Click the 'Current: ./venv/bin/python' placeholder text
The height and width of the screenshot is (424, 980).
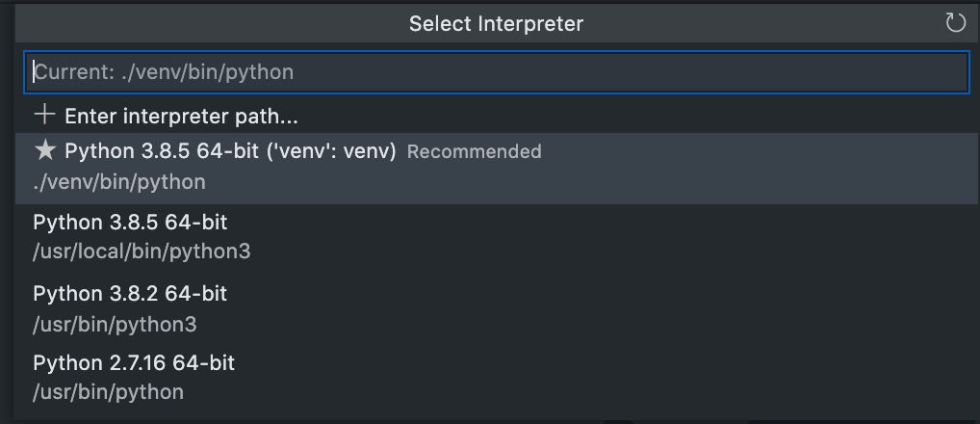coord(164,71)
